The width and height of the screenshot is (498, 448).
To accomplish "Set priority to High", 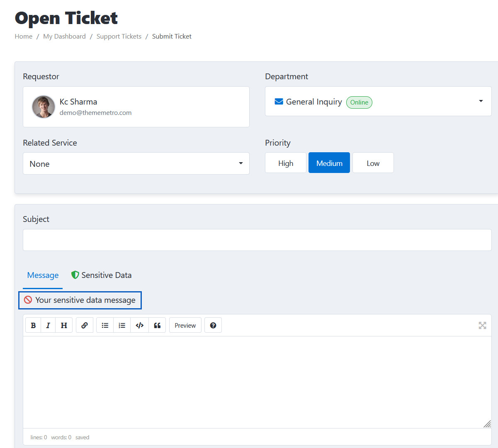I will point(286,163).
